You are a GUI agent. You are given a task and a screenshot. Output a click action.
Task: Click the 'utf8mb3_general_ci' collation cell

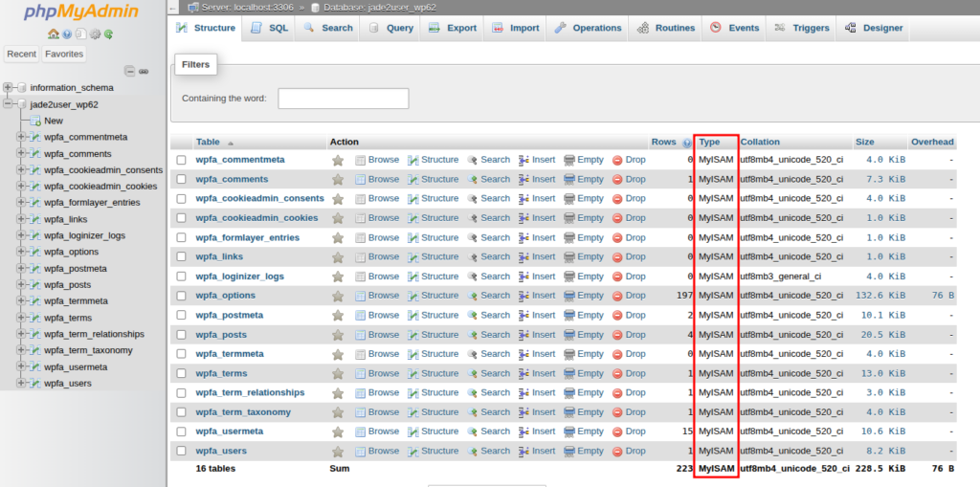click(x=781, y=276)
